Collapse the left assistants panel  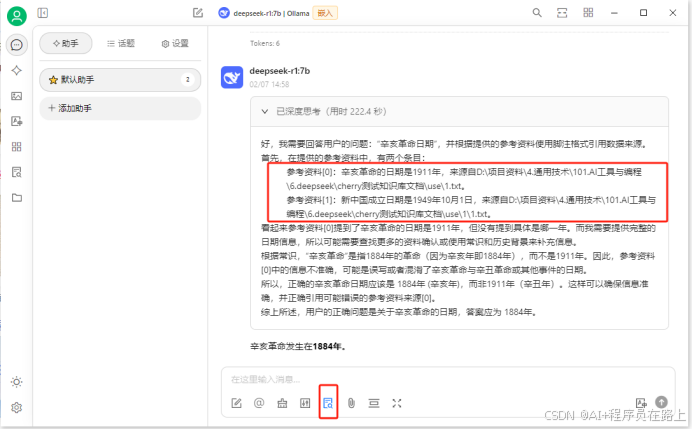43,13
